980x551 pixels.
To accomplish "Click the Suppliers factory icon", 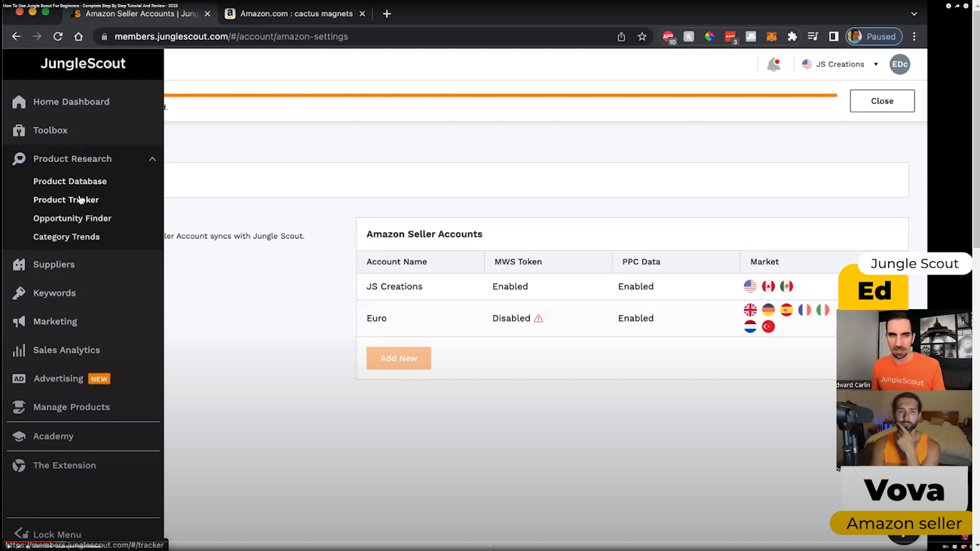I will 19,264.
